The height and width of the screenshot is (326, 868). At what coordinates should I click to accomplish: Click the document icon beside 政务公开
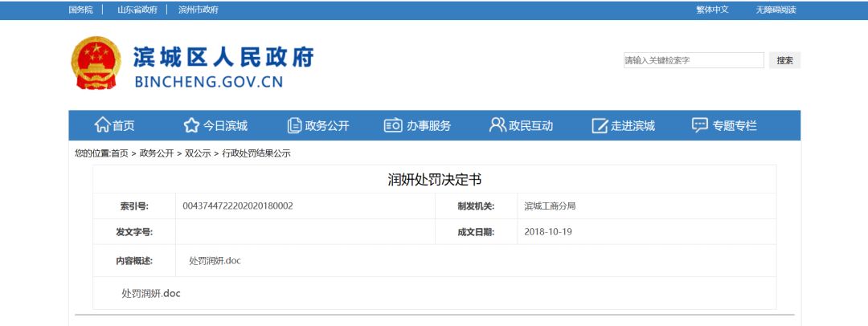point(294,125)
